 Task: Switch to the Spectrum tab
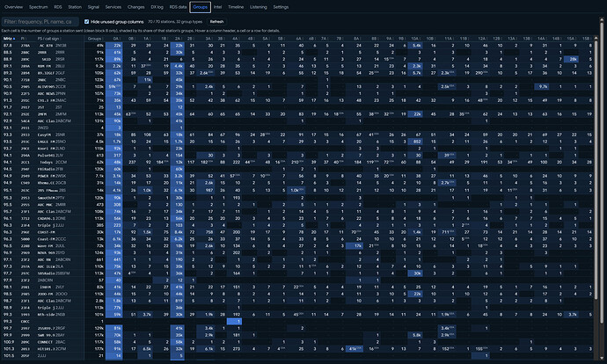pos(39,7)
